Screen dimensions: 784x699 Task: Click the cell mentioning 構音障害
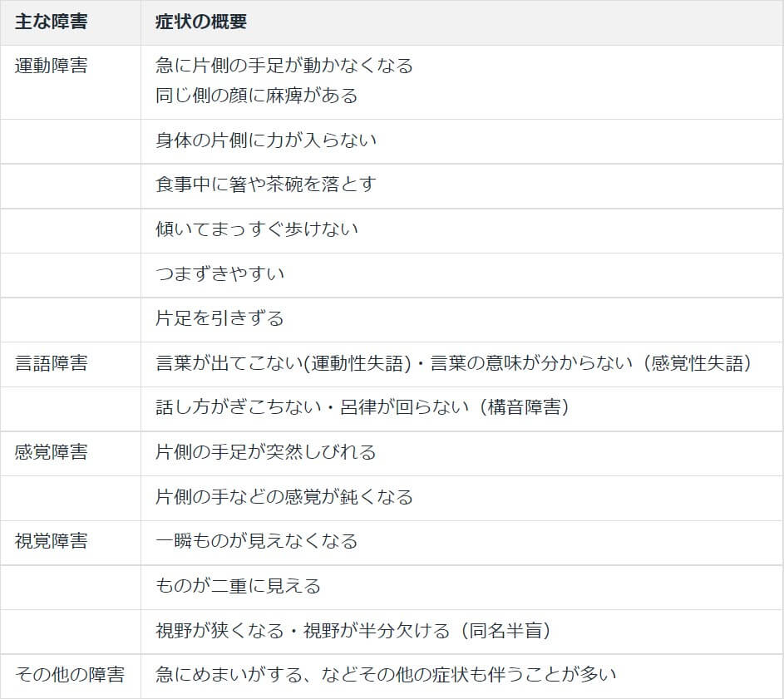pos(362,408)
